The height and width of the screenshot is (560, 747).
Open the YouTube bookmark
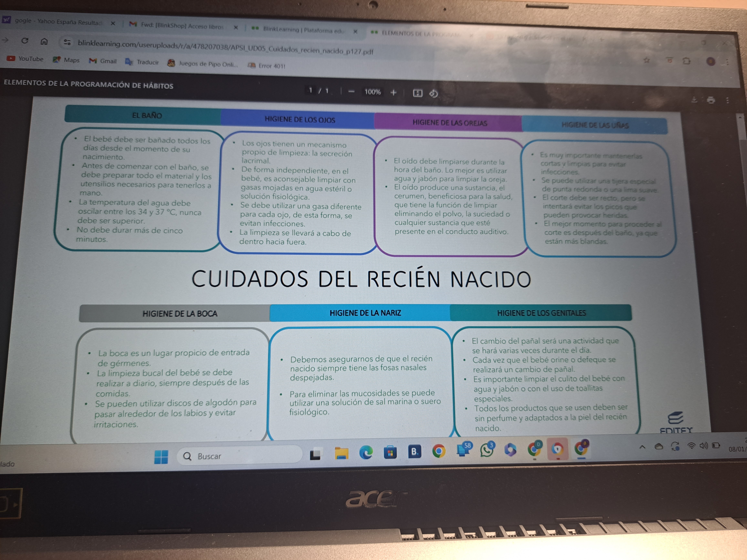(x=25, y=58)
